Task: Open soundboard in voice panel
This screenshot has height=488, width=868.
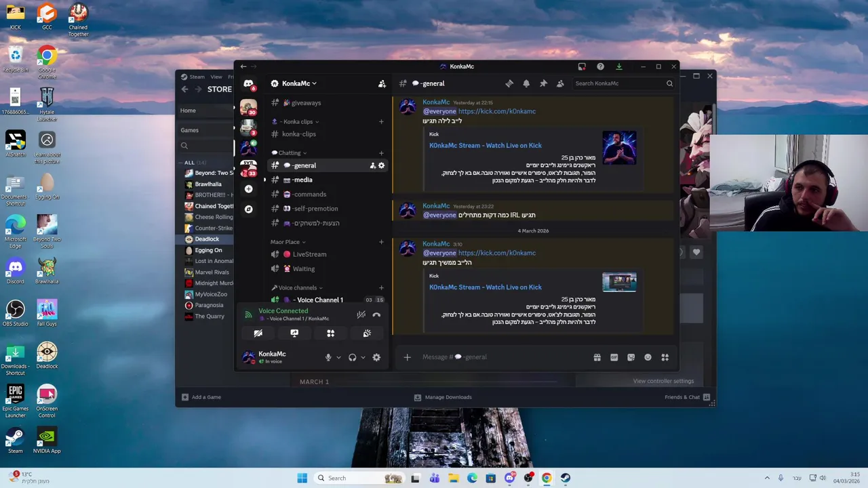Action: point(367,333)
